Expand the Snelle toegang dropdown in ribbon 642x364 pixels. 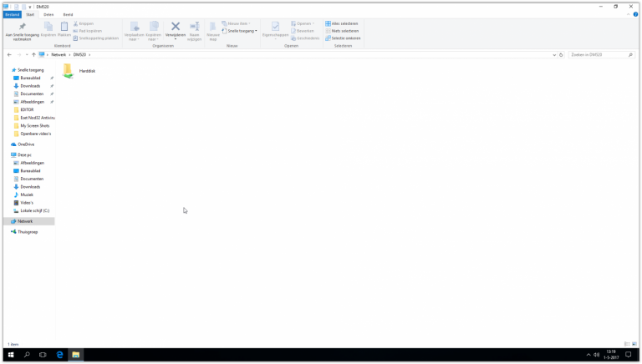(256, 31)
